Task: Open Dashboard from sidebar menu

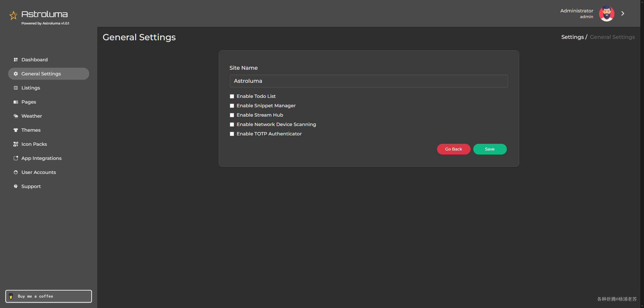Action: (49, 60)
